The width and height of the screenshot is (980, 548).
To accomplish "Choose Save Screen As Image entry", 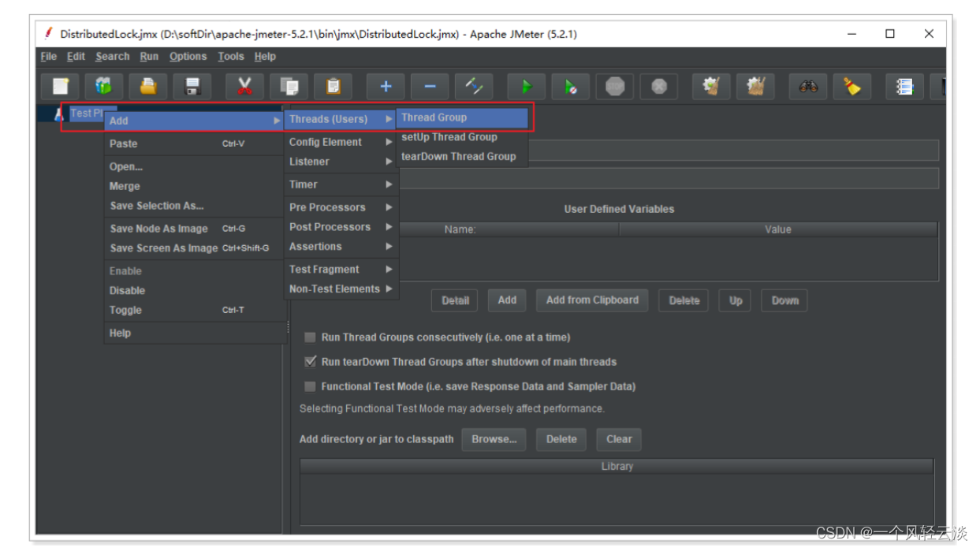I will click(x=194, y=248).
